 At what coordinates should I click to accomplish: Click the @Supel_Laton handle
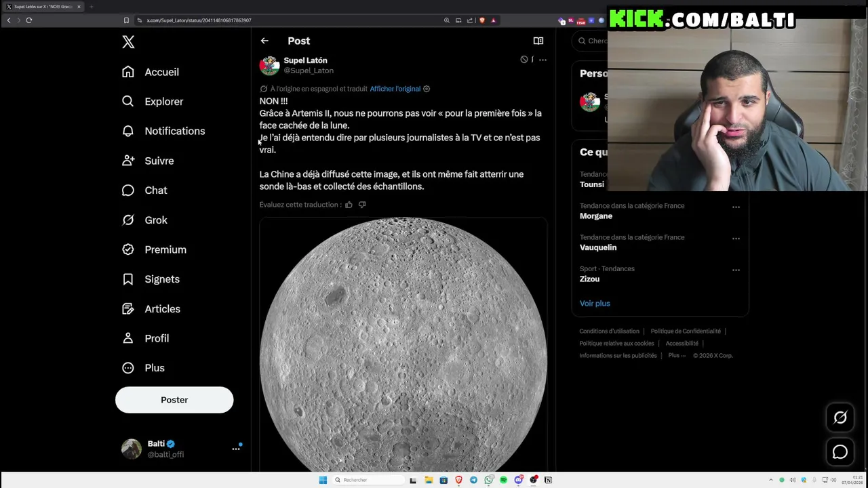click(309, 70)
